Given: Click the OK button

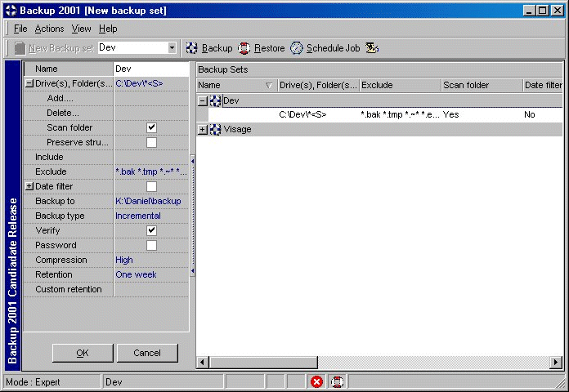Looking at the screenshot, I should [x=83, y=353].
